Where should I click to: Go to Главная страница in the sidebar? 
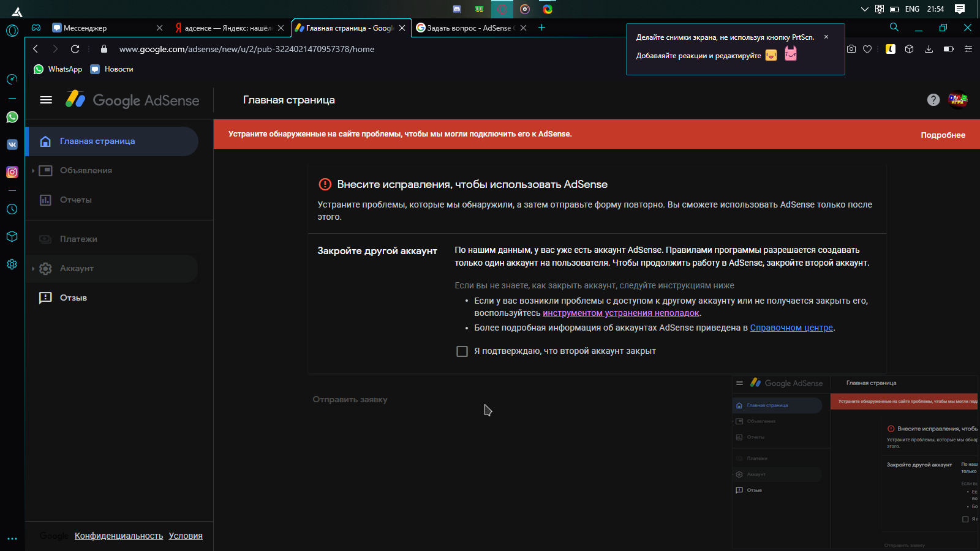coord(112,141)
